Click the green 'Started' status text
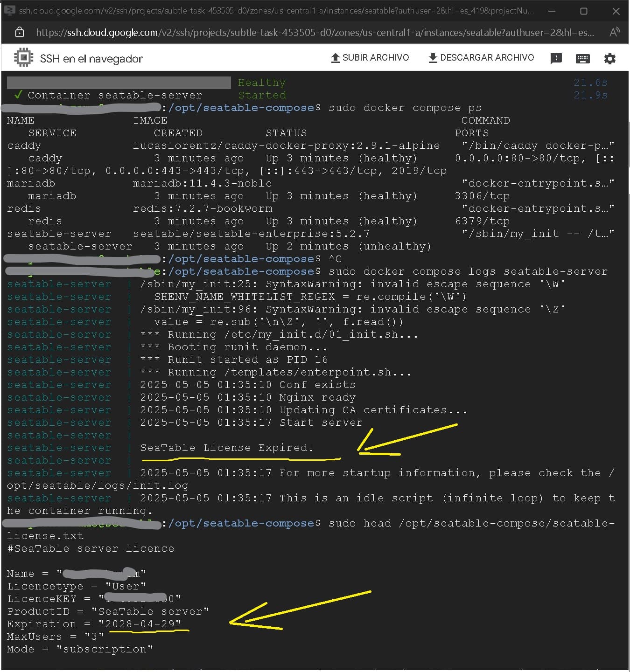This screenshot has width=630, height=672. tap(262, 95)
